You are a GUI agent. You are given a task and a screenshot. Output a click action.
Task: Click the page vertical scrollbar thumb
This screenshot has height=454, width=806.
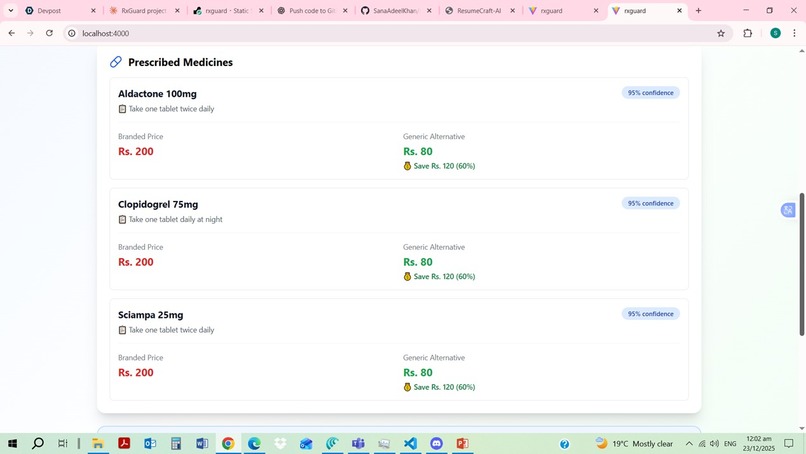[801, 264]
